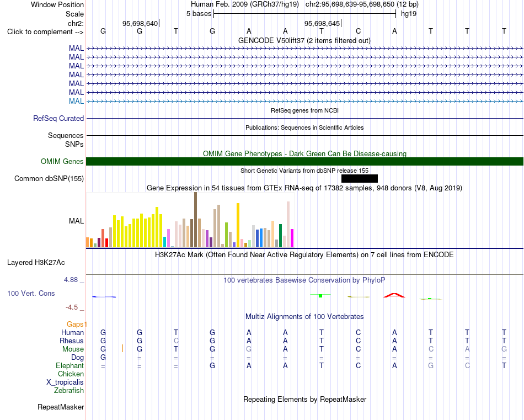
Task: Click the light blue MAL transcript row
Action: click(x=305, y=101)
